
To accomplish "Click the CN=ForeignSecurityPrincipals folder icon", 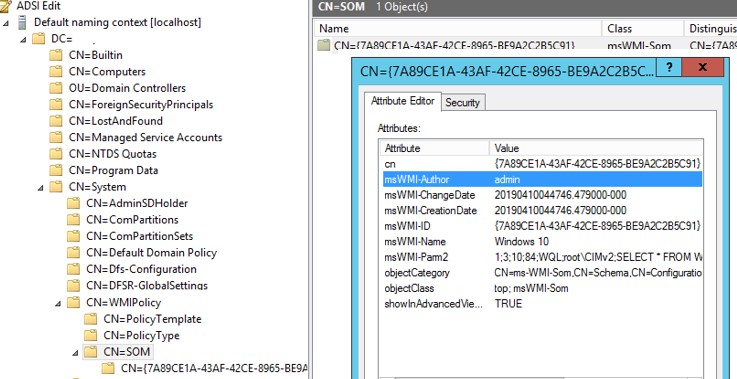I will coord(55,104).
